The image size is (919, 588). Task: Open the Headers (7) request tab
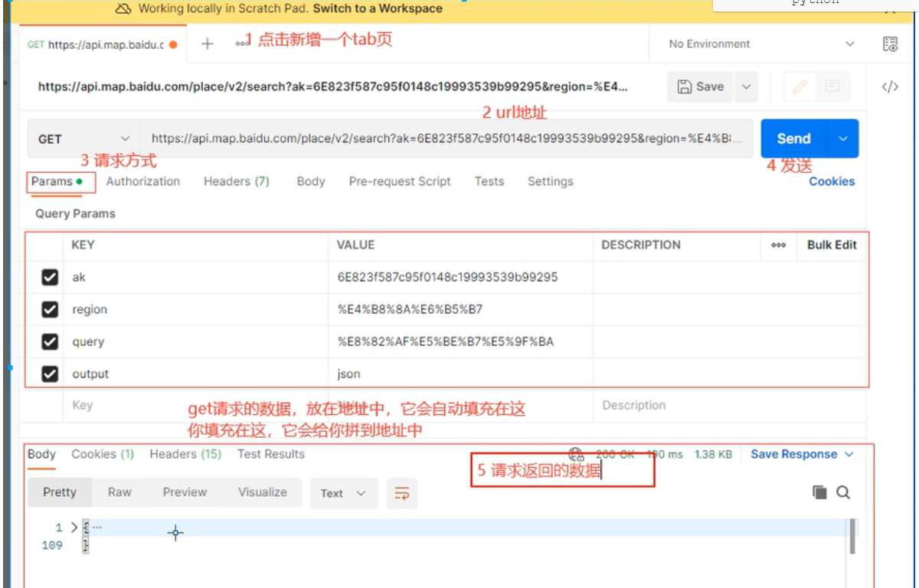(x=237, y=181)
